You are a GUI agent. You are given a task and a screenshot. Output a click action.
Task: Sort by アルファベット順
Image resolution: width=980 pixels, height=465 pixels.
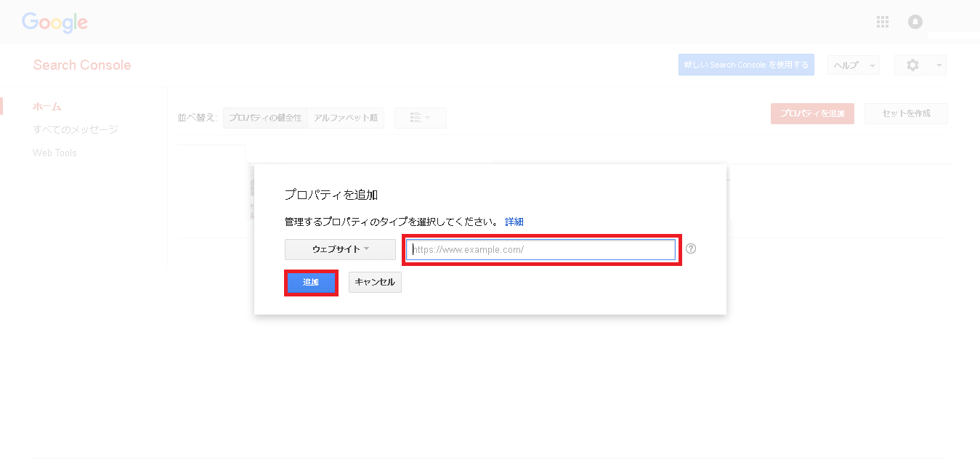pos(346,118)
